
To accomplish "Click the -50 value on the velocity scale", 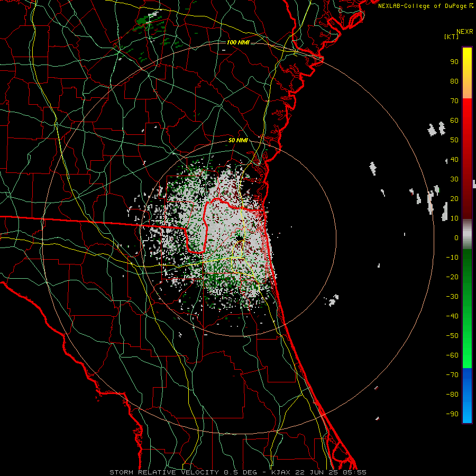I will [x=452, y=336].
